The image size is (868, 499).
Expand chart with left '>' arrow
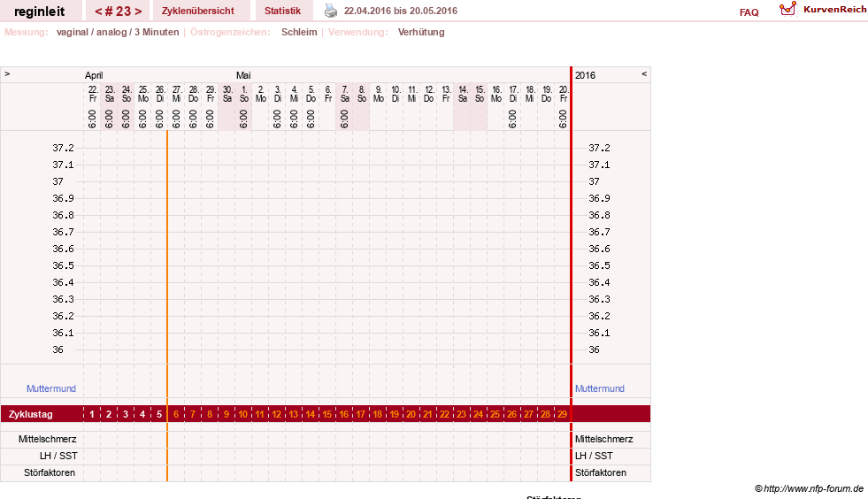tap(7, 73)
